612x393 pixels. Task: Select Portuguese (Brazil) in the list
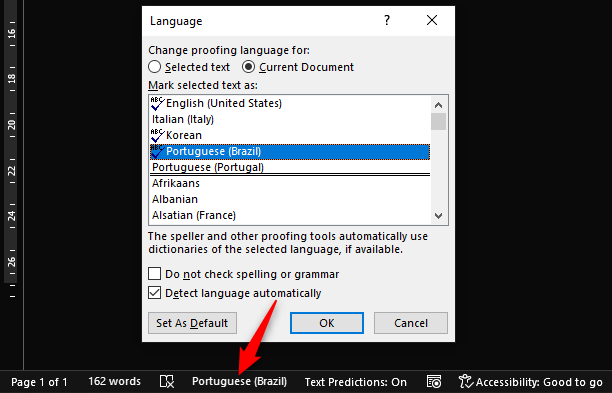coord(290,151)
